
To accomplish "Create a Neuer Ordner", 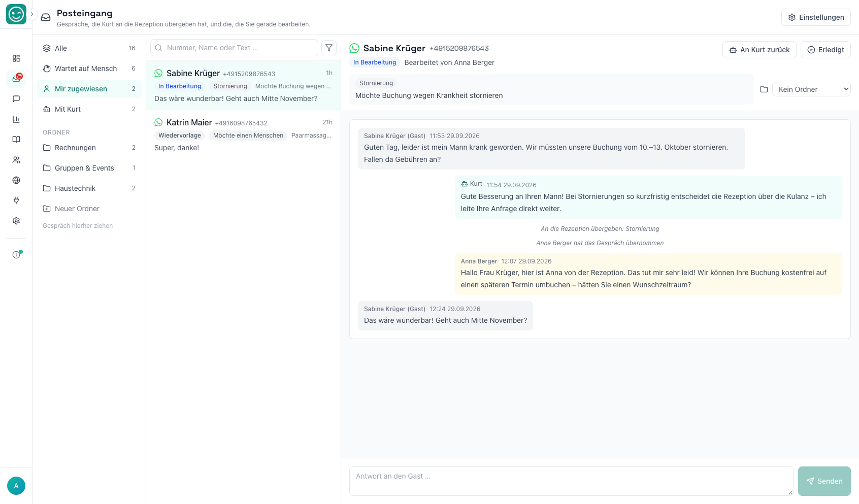I will click(89, 209).
